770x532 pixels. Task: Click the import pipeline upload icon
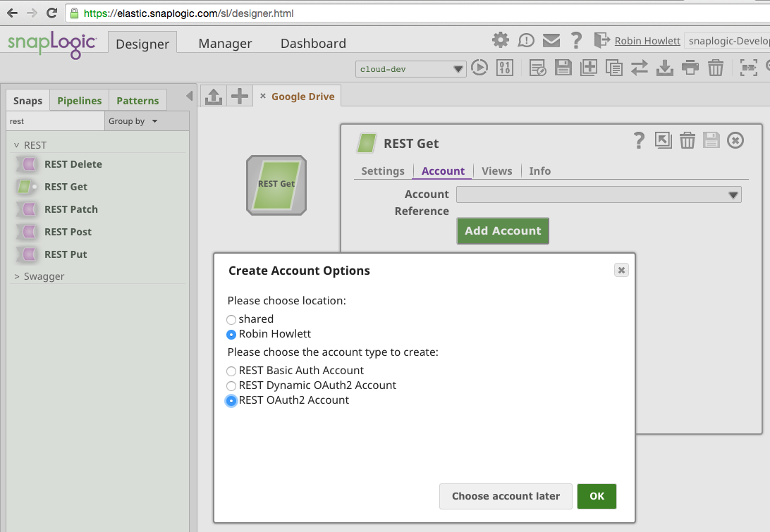(214, 97)
